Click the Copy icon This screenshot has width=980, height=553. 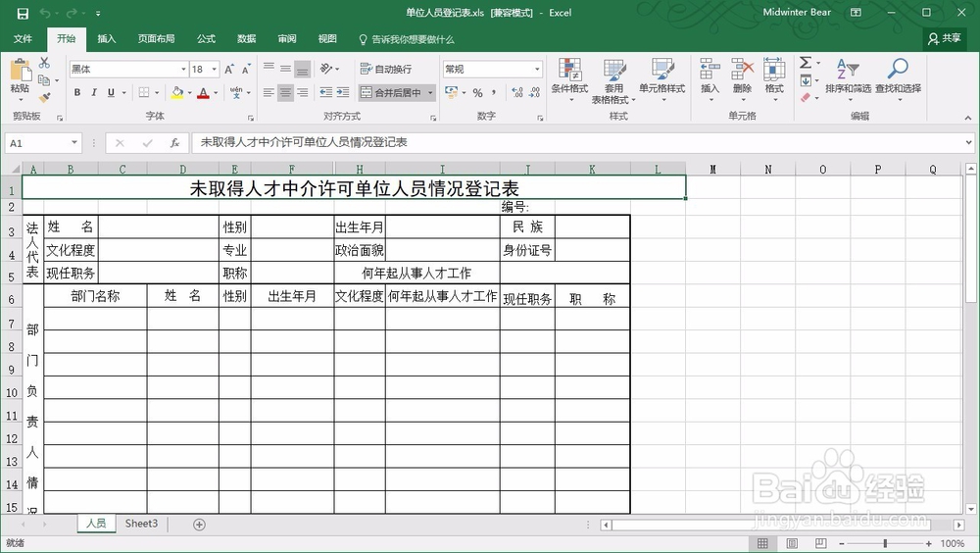click(44, 80)
